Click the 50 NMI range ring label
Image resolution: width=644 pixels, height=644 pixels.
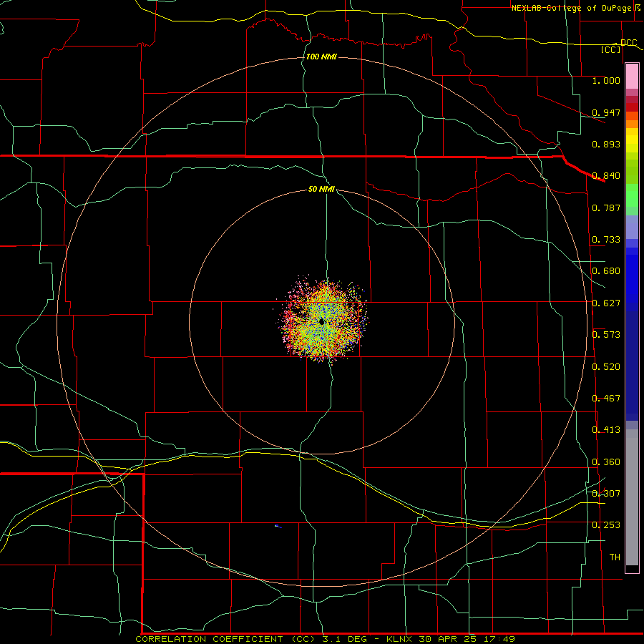(x=321, y=189)
